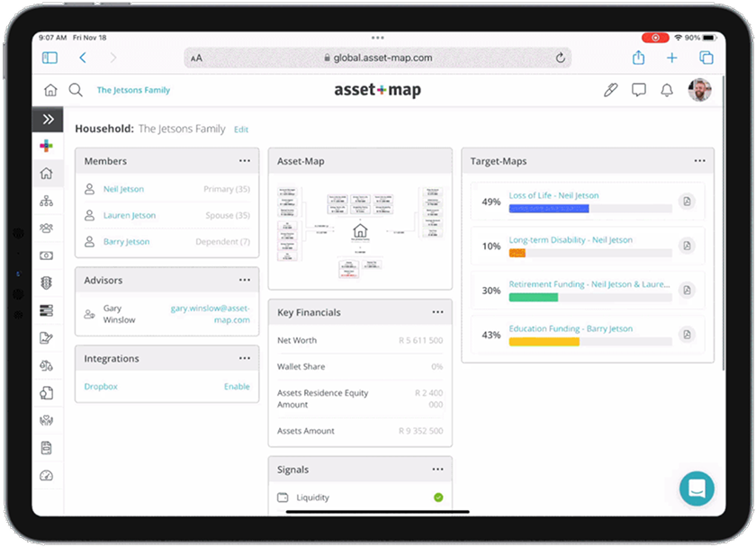Open the user profile avatar photo
Viewport: 756px width, 547px height.
point(699,90)
